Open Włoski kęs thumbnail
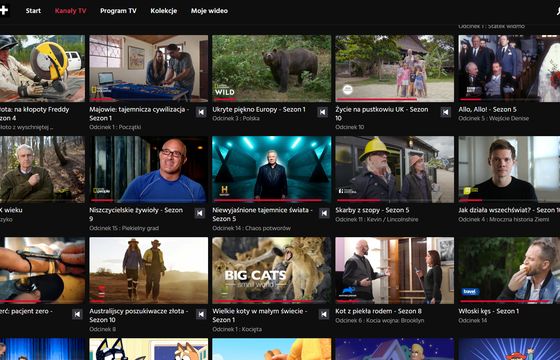Image resolution: width=560 pixels, height=360 pixels. click(509, 270)
